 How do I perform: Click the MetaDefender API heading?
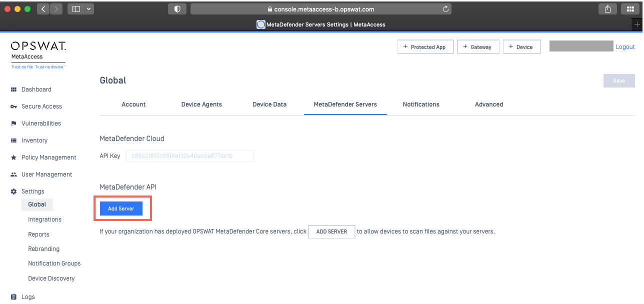pos(128,187)
